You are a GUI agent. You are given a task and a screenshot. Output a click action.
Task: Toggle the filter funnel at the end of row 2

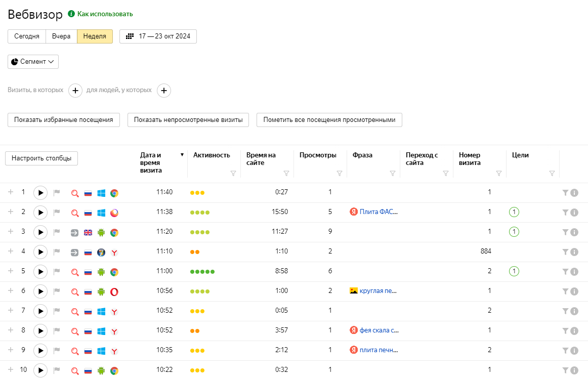[x=565, y=213]
